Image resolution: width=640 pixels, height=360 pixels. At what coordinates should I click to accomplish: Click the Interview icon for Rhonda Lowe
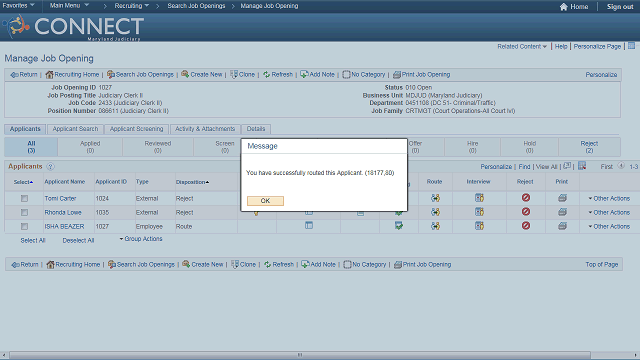[x=479, y=212]
